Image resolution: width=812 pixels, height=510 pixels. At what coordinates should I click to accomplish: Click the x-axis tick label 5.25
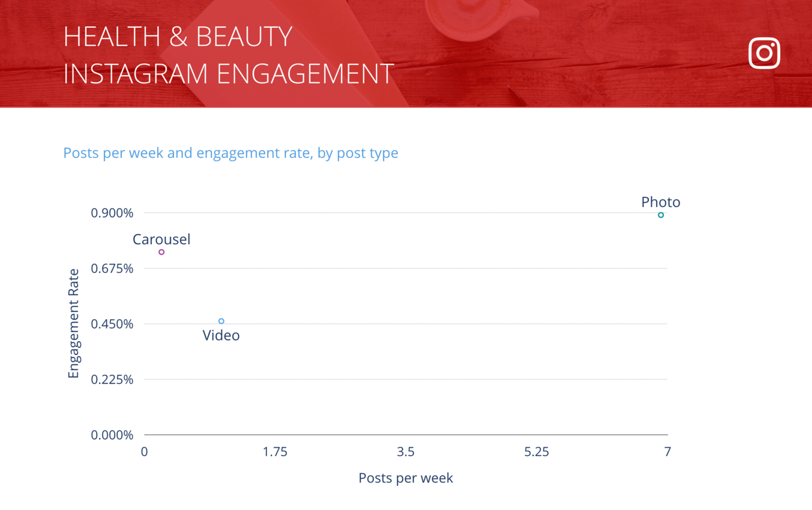[536, 452]
